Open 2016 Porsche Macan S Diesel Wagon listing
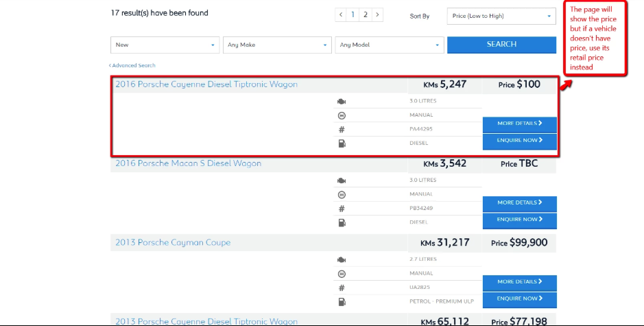644x326 pixels. pyautogui.click(x=188, y=163)
